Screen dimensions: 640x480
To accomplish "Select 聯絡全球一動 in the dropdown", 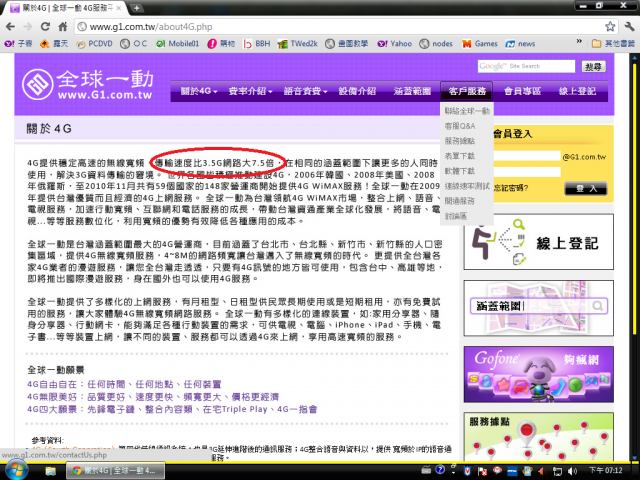I will (x=467, y=111).
